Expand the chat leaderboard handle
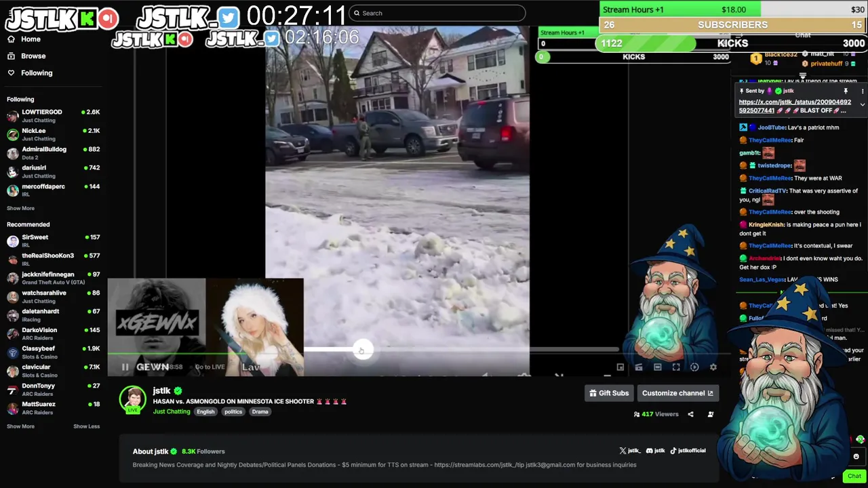Screen dimensions: 868x488 (x=803, y=76)
